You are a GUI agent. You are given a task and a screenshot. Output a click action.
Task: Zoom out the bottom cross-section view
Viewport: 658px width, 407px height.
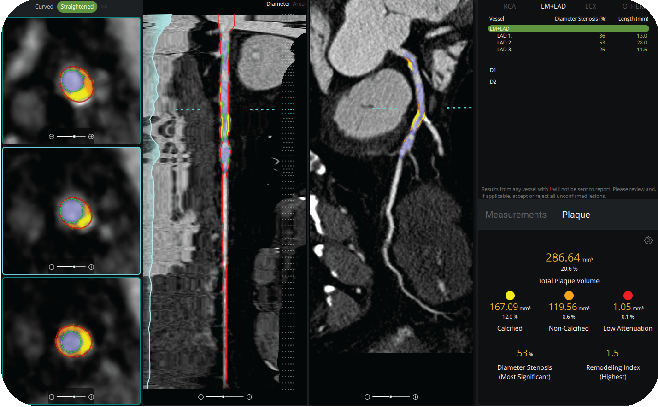tap(51, 397)
